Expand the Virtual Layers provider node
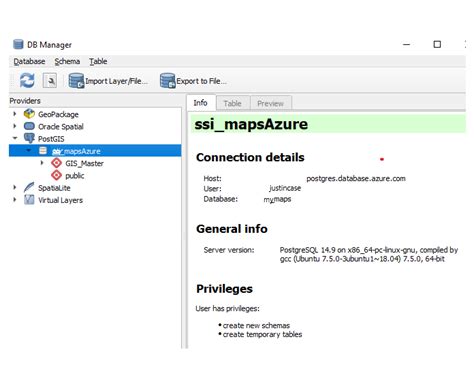Image resolution: width=474 pixels, height=384 pixels. 15,200
